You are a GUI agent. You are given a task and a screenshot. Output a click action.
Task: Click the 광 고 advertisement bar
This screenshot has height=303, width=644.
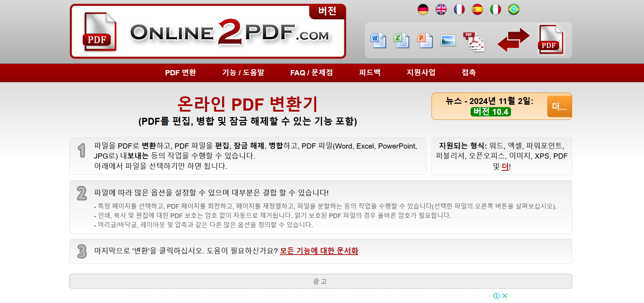[x=321, y=281]
